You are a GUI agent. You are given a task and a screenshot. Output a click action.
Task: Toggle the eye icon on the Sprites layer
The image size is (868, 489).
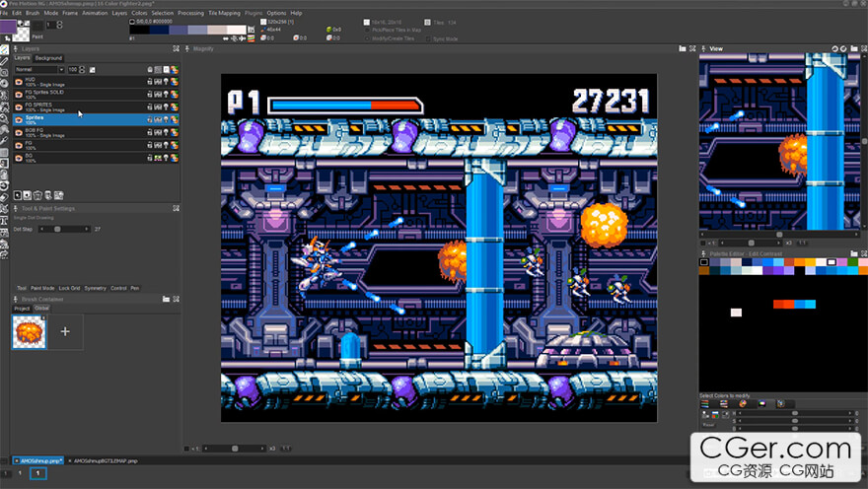(x=19, y=119)
